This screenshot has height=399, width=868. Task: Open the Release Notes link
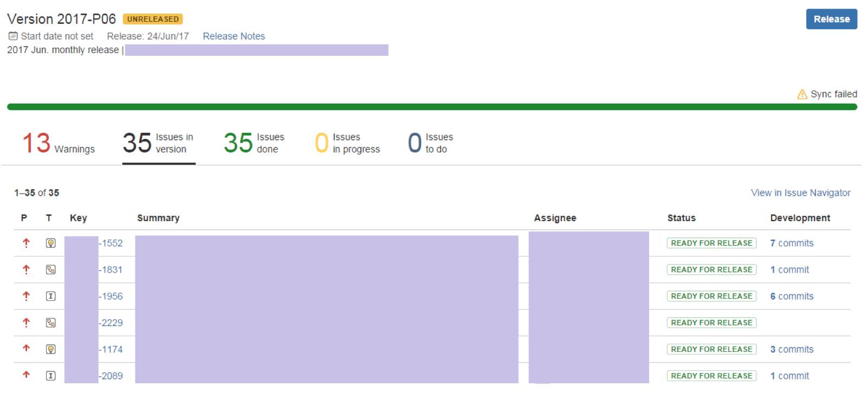(234, 36)
